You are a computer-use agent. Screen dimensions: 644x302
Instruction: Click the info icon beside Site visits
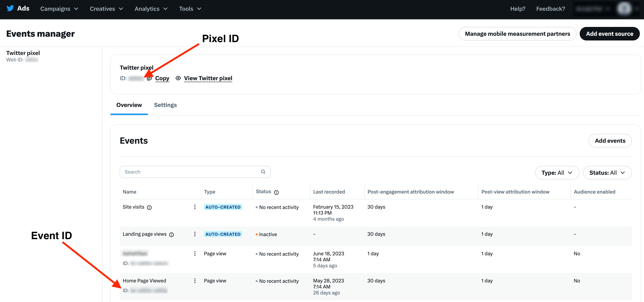149,207
